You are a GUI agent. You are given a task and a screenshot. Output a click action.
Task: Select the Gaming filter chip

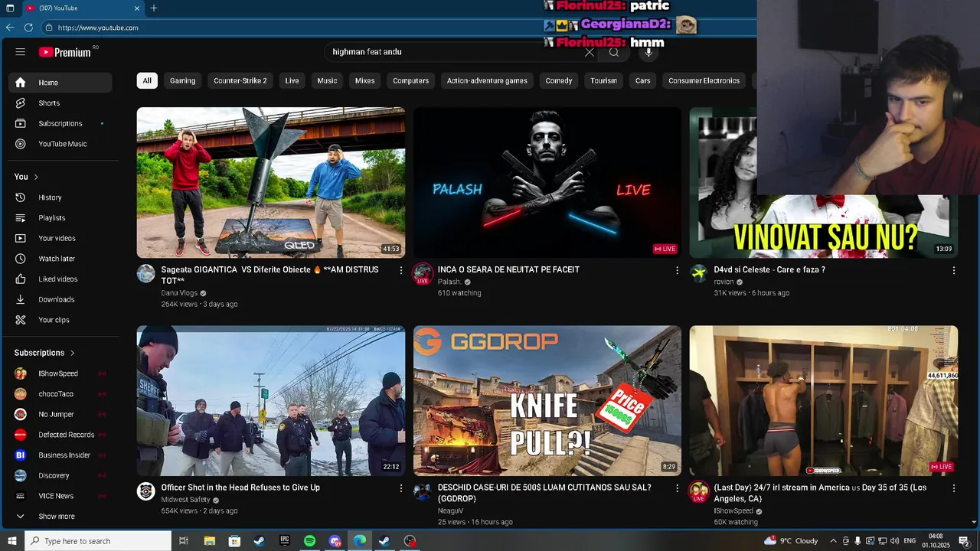pyautogui.click(x=182, y=80)
